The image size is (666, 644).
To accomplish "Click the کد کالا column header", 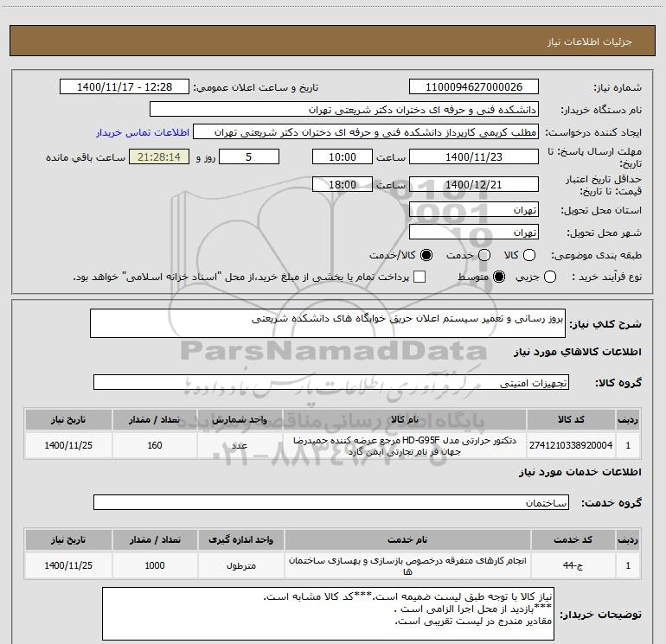I will pos(571,420).
